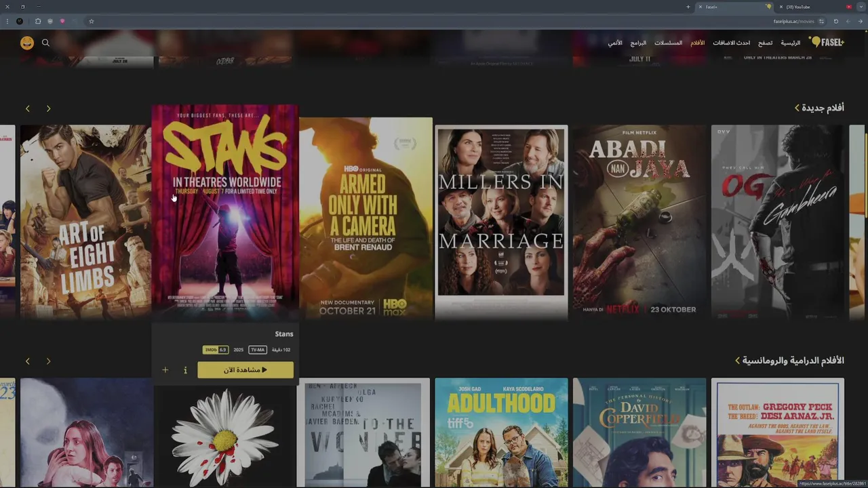The image size is (868, 488).
Task: Slide drama movies carousel with left arrow
Action: pos(28,361)
